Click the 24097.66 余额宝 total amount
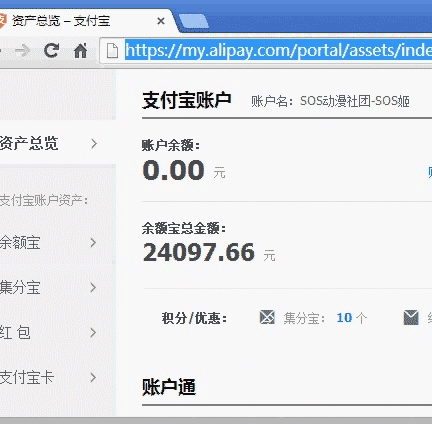 click(199, 252)
